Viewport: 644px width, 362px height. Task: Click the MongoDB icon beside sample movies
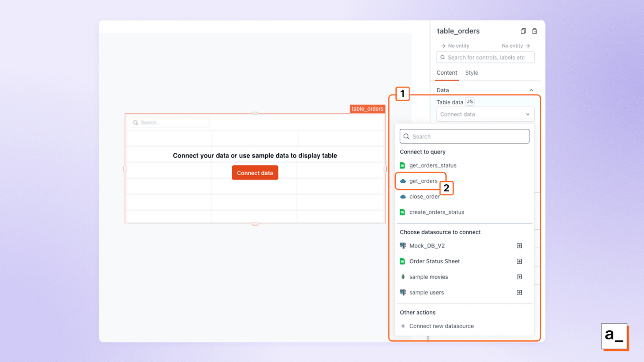click(x=403, y=276)
